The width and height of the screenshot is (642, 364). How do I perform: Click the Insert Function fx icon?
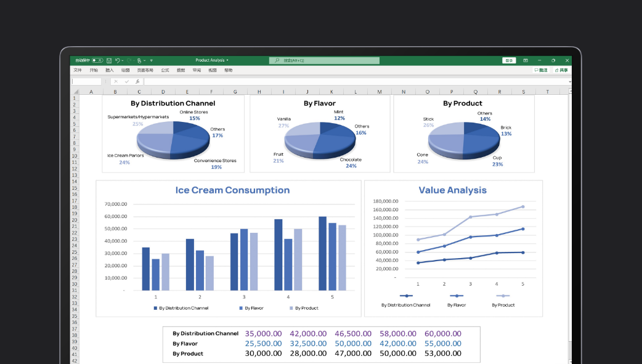(x=137, y=81)
